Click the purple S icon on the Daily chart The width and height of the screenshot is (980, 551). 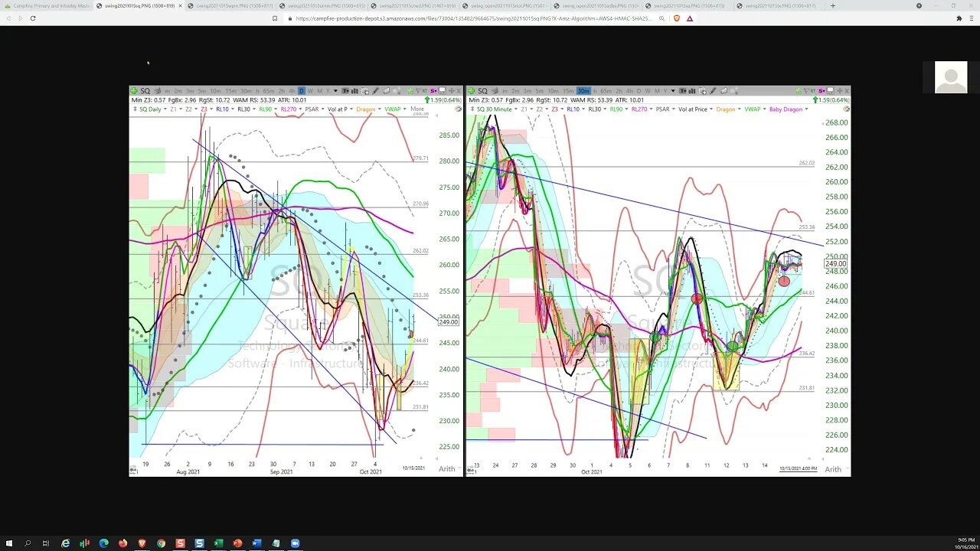[434, 90]
